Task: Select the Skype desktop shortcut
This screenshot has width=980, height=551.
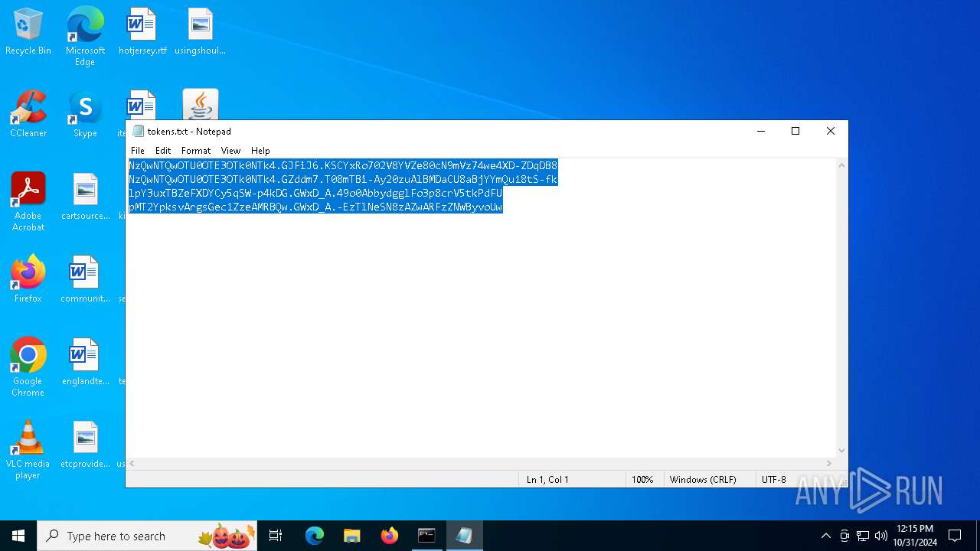Action: click(x=85, y=115)
